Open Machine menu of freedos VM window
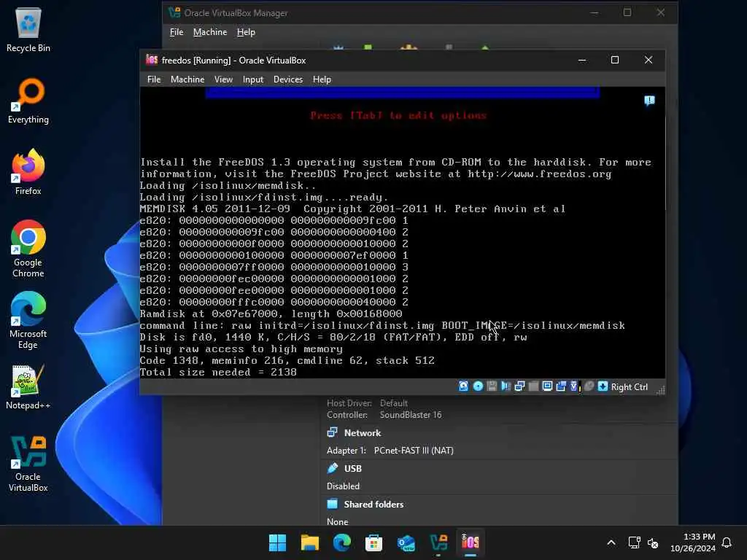Viewport: 747px width, 560px height. (187, 79)
